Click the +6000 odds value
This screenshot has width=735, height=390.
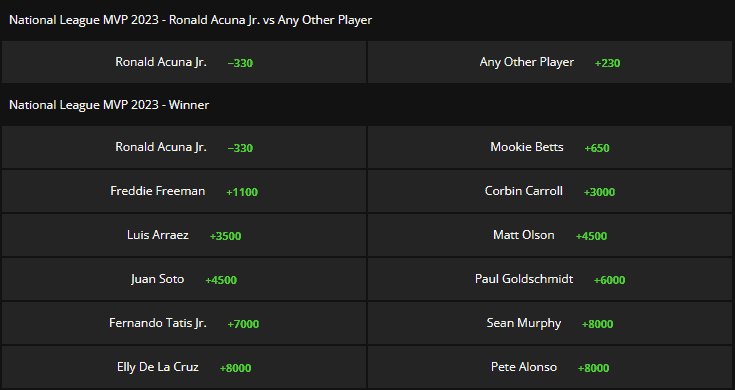click(x=609, y=280)
